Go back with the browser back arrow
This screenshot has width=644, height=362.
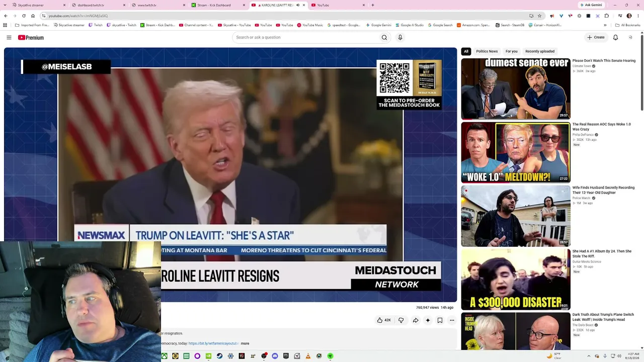tap(6, 16)
